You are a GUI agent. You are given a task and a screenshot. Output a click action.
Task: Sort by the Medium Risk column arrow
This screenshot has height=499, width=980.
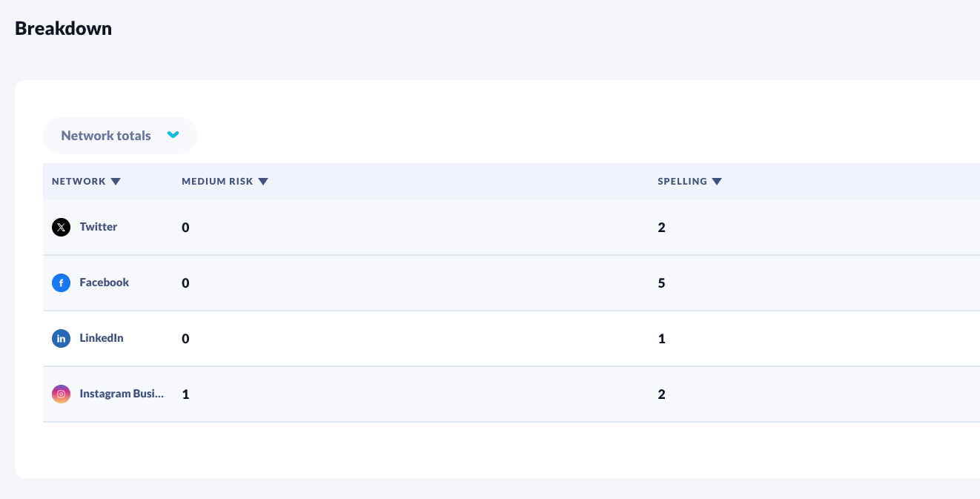pos(263,182)
